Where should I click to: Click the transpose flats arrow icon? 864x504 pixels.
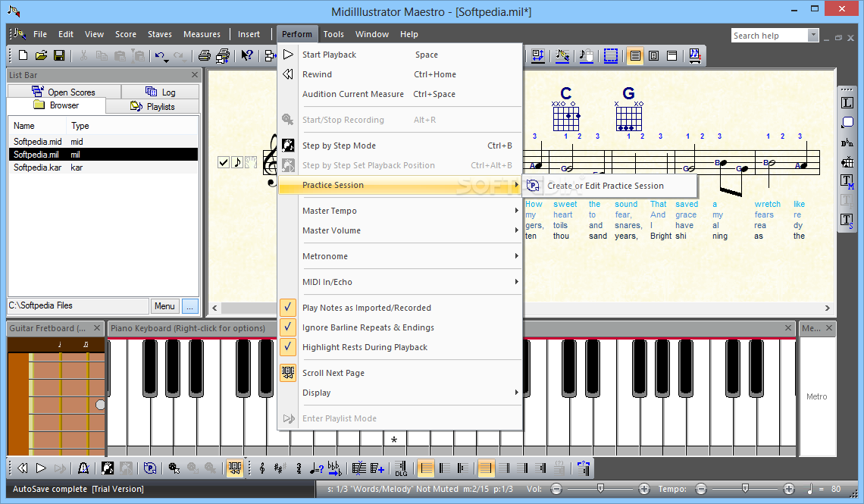click(x=334, y=468)
